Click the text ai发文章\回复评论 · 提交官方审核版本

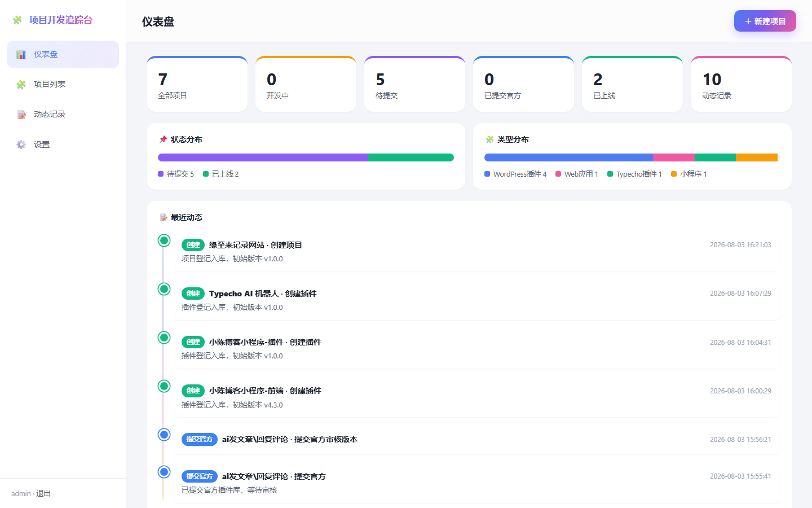290,439
